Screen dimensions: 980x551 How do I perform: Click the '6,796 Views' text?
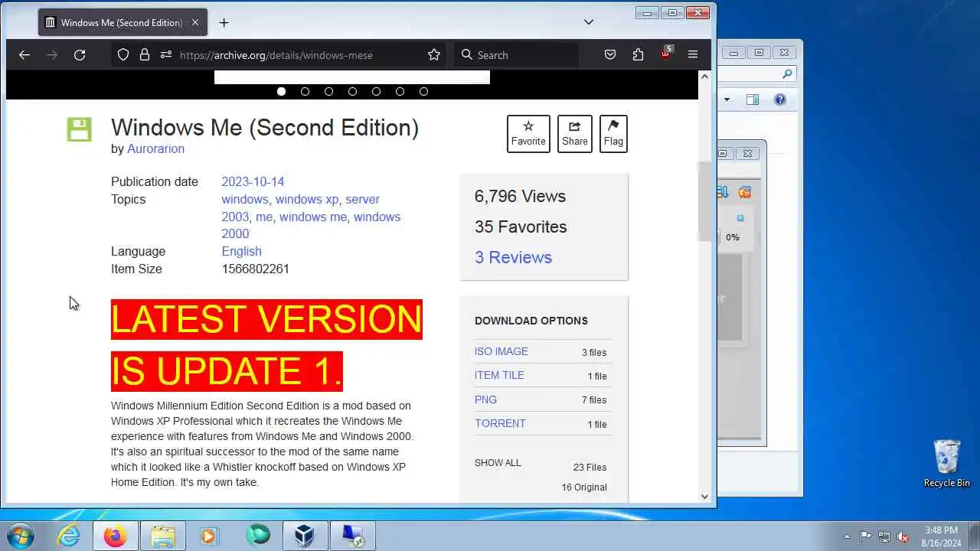(x=520, y=196)
